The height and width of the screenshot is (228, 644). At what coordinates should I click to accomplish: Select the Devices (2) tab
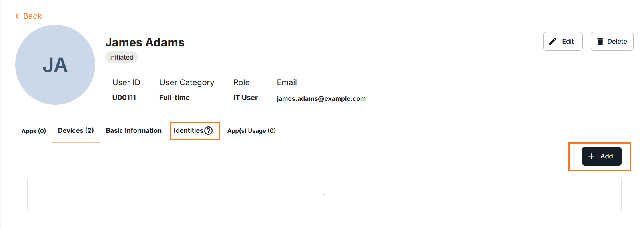tap(76, 131)
